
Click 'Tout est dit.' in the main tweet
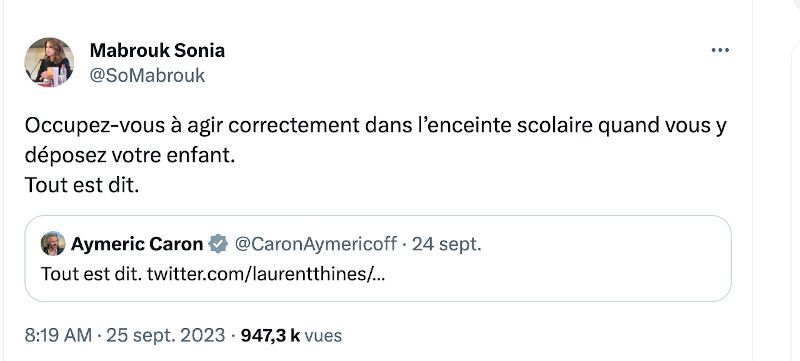pos(82,186)
